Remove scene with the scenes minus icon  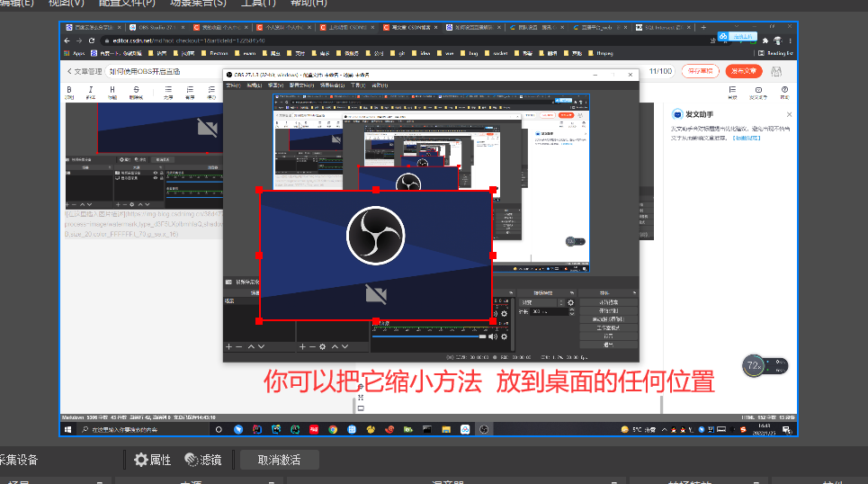point(239,346)
